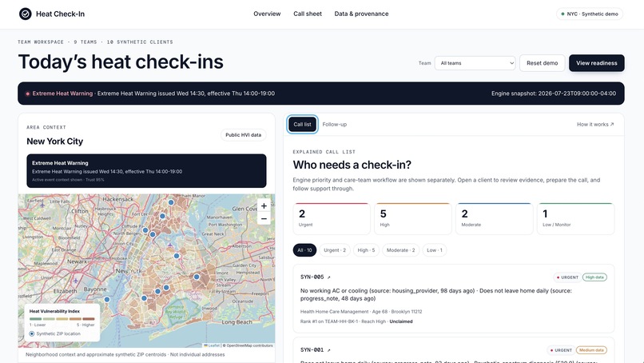Image resolution: width=644 pixels, height=363 pixels.
Task: Select the Call list tab
Action: (302, 125)
